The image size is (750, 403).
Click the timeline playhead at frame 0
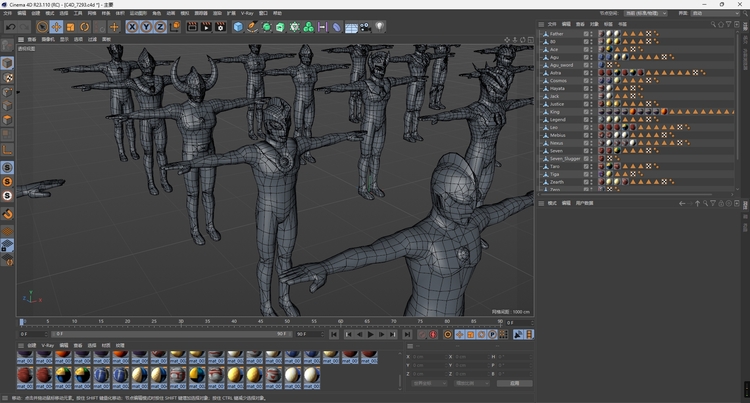tap(22, 322)
